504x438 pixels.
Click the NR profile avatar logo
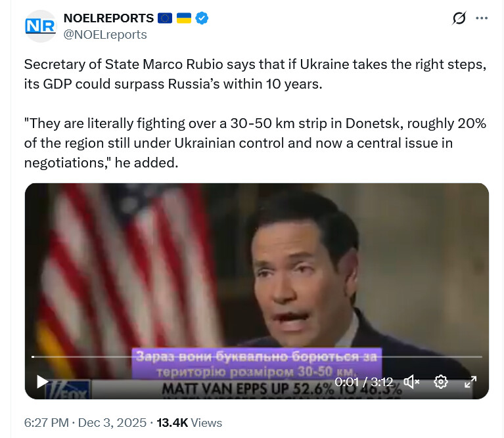tap(40, 26)
